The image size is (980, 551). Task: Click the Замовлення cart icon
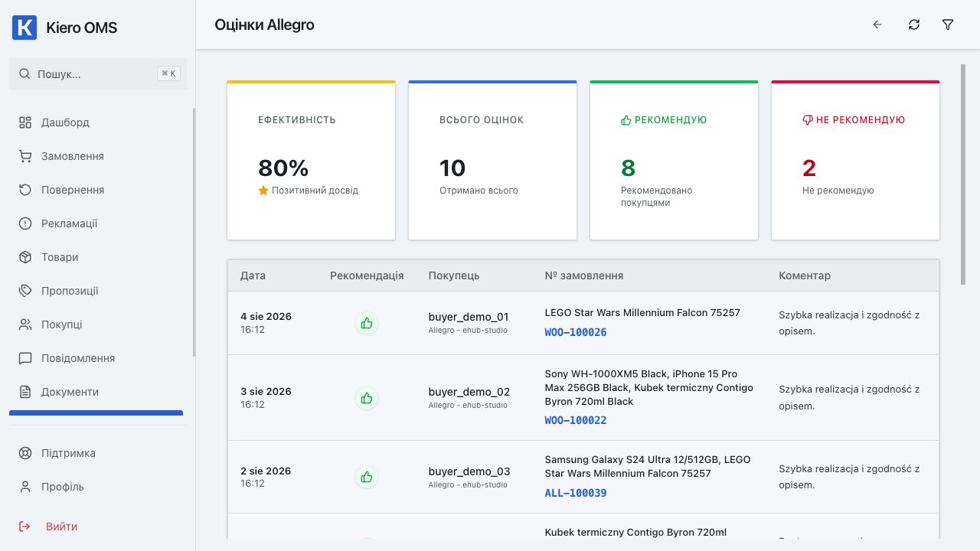25,156
